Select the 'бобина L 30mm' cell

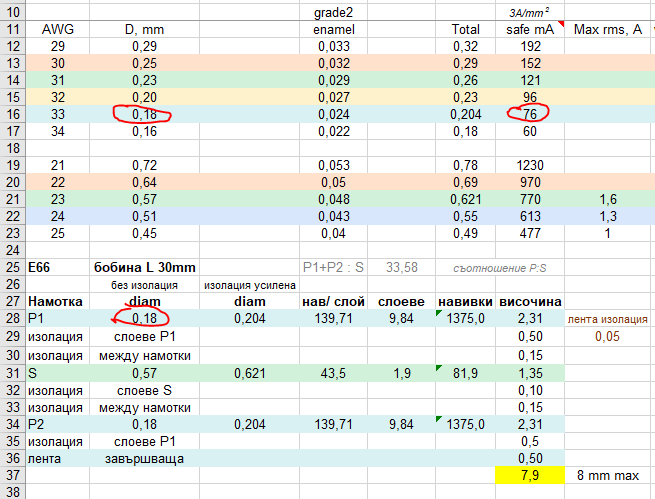click(x=141, y=268)
